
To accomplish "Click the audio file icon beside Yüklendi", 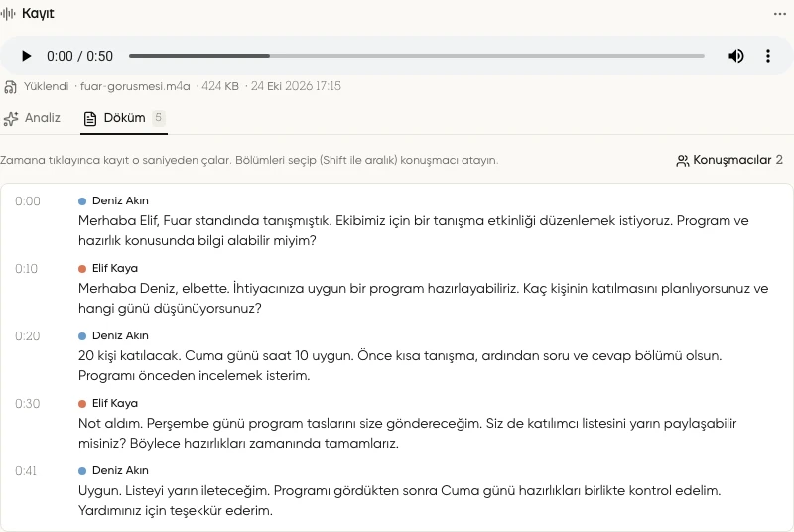I will click(x=10, y=87).
